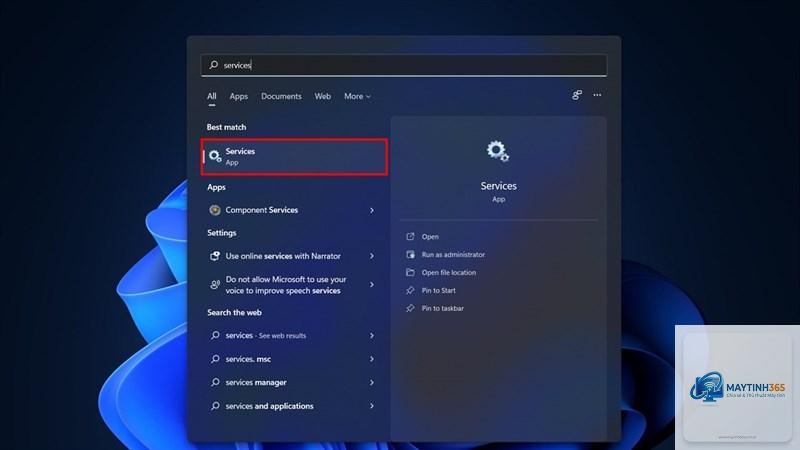Click the Component Services app icon
Image resolution: width=800 pixels, height=450 pixels.
point(215,210)
